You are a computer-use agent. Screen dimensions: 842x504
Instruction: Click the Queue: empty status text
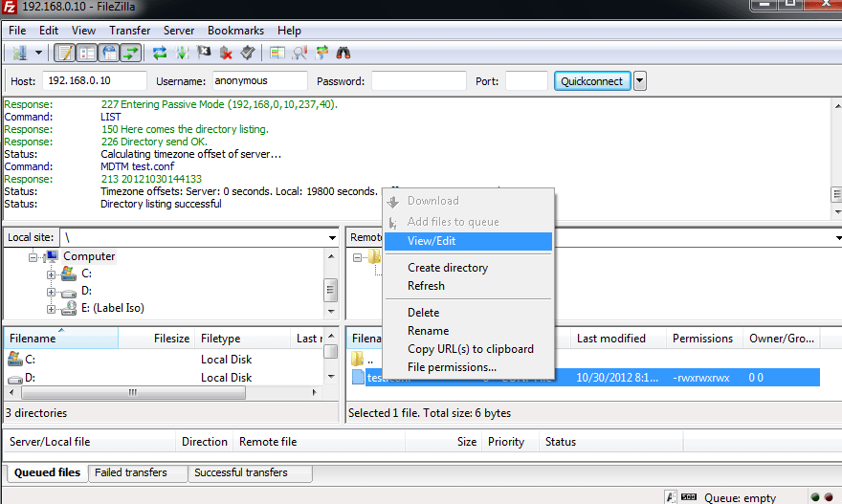[x=740, y=498]
